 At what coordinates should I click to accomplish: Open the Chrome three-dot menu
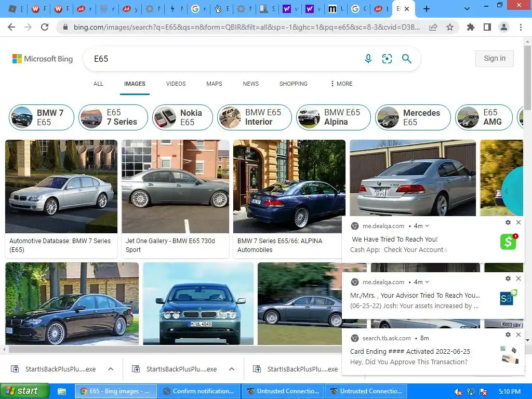[521, 27]
